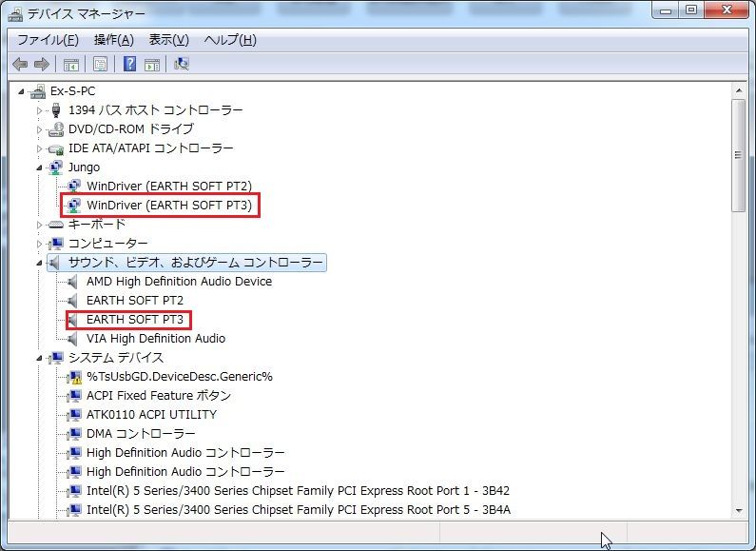Click speaker icon beside AMD High Definition Audio
The height and width of the screenshot is (551, 756).
pos(72,282)
